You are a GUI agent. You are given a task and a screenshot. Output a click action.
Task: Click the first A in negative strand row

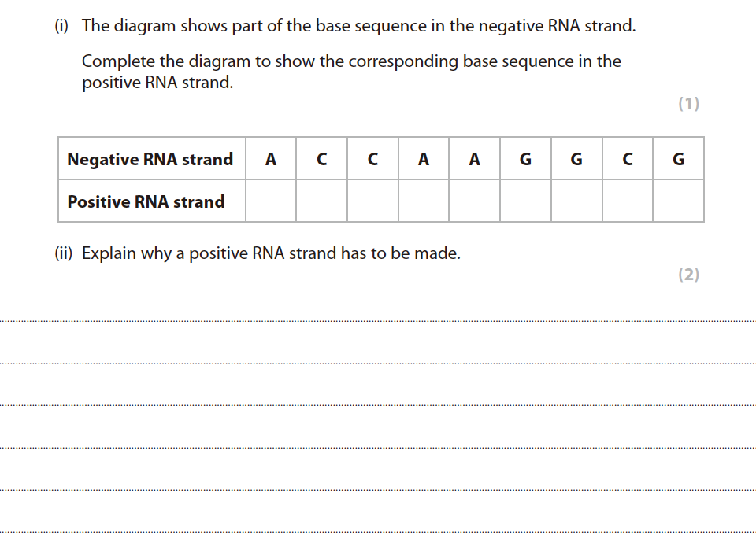[x=271, y=159]
